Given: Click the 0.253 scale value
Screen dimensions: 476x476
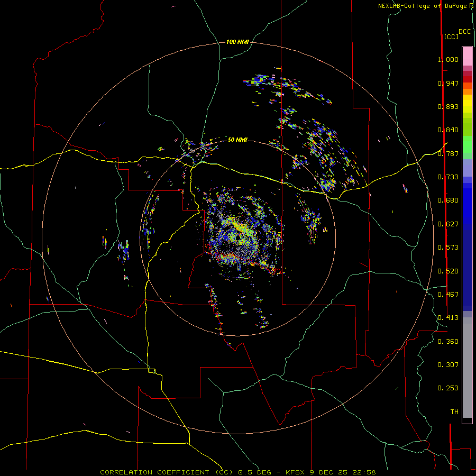Looking at the screenshot, I should (x=448, y=388).
